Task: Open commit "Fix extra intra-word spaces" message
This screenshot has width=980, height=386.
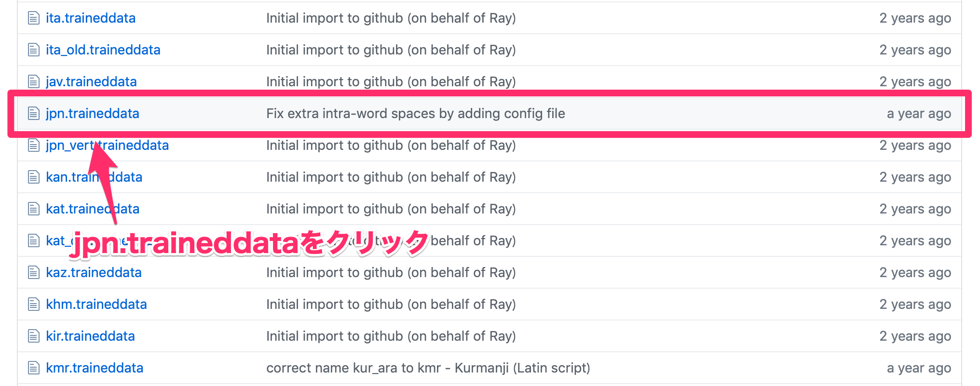Action: click(415, 114)
